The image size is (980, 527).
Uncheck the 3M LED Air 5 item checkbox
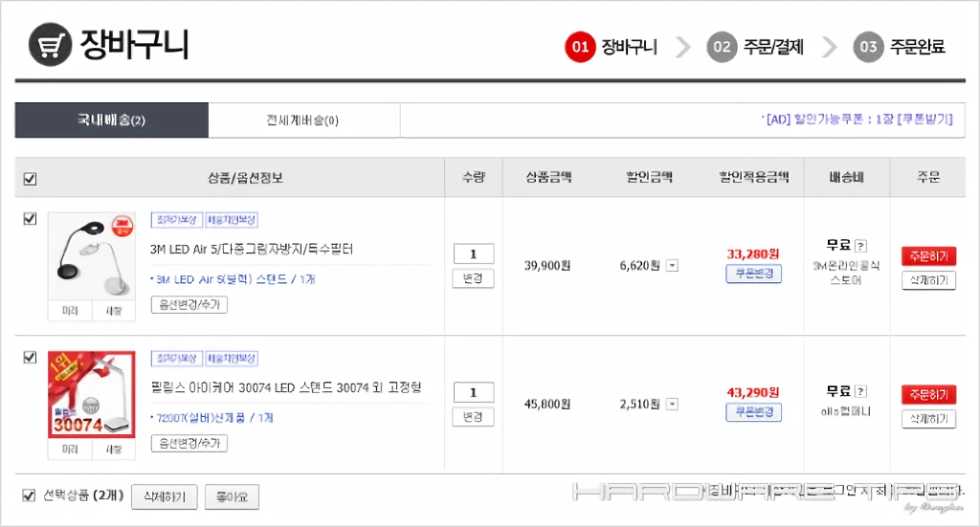click(30, 218)
